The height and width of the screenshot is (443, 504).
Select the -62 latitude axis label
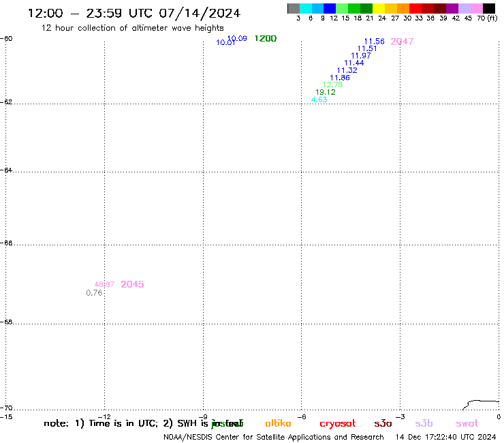[x=6, y=102]
